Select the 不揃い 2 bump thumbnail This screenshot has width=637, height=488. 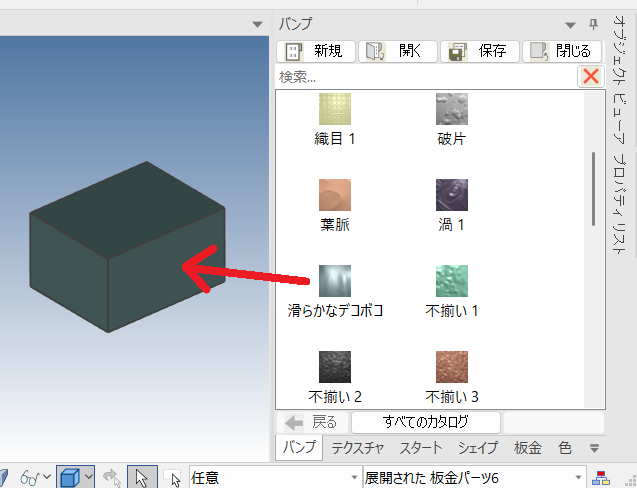(x=335, y=367)
